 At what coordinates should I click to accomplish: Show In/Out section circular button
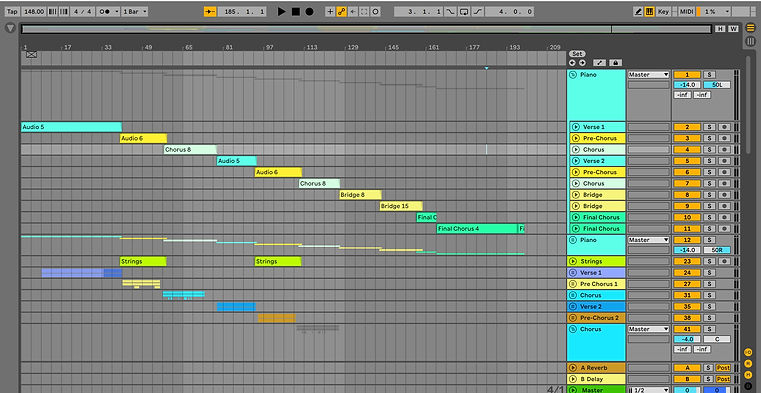point(748,353)
